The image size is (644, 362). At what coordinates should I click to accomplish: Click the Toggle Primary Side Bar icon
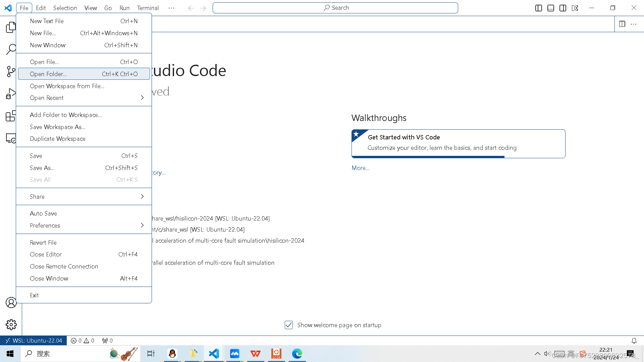tap(539, 7)
